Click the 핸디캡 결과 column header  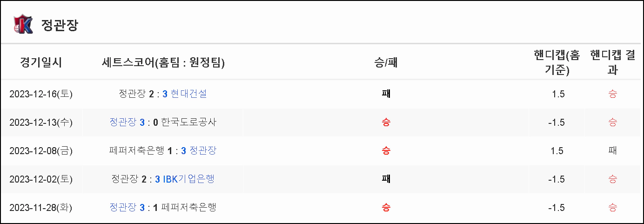pyautogui.click(x=613, y=62)
